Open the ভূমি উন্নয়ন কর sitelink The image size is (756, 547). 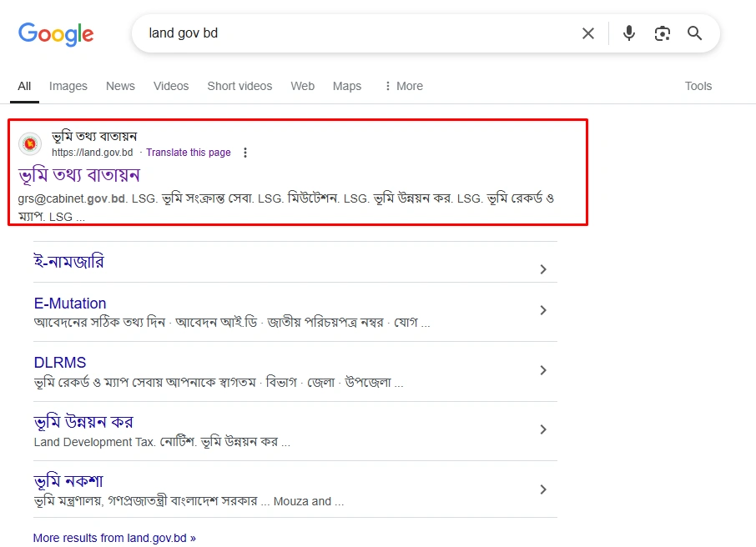coord(83,422)
